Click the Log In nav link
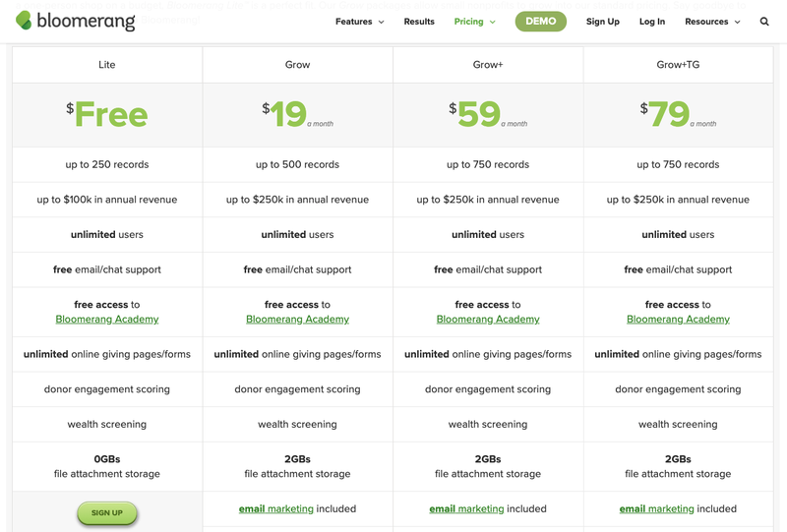Screen dimensions: 787x532 [x=652, y=22]
